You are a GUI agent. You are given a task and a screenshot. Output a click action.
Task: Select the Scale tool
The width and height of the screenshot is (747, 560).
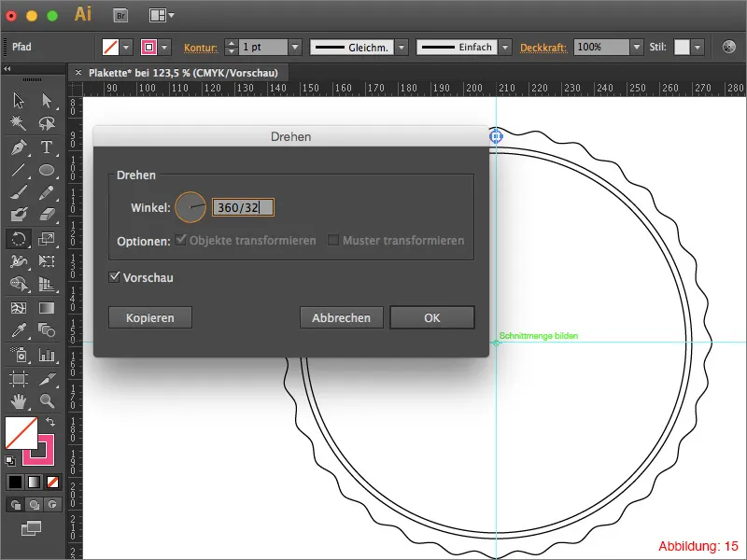coord(47,239)
